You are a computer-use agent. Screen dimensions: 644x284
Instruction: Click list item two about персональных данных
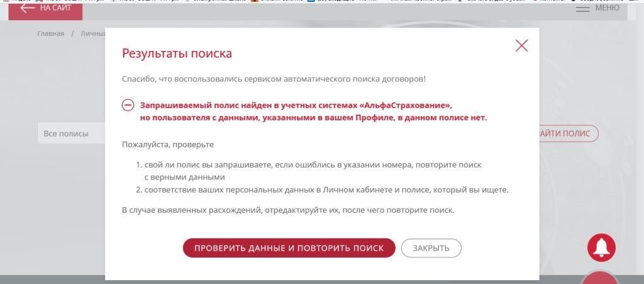pyautogui.click(x=326, y=190)
